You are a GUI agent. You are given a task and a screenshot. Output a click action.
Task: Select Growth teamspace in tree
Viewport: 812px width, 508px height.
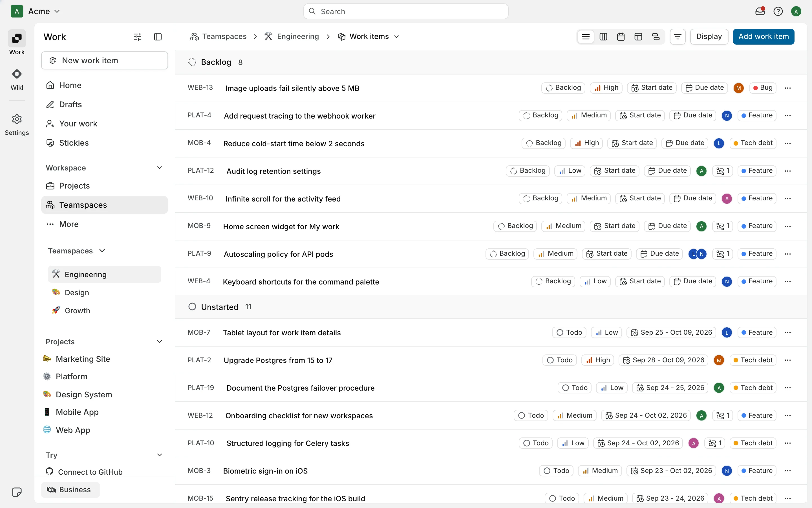104,311
